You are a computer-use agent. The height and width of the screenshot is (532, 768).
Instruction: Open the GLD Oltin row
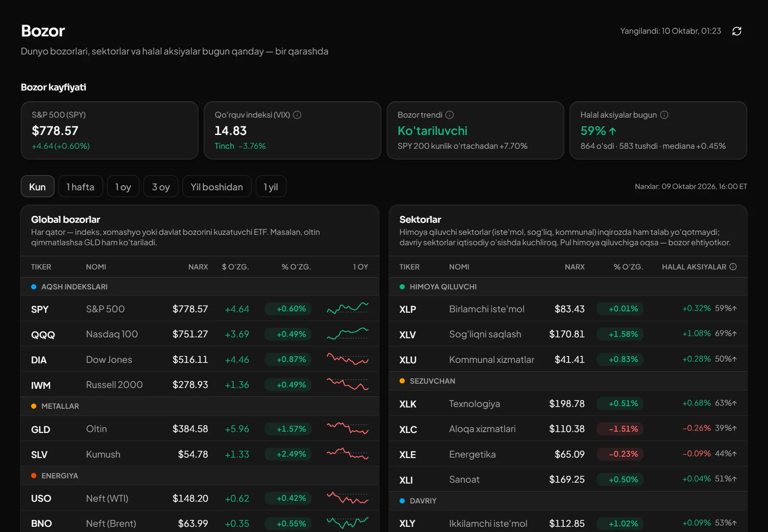point(200,429)
